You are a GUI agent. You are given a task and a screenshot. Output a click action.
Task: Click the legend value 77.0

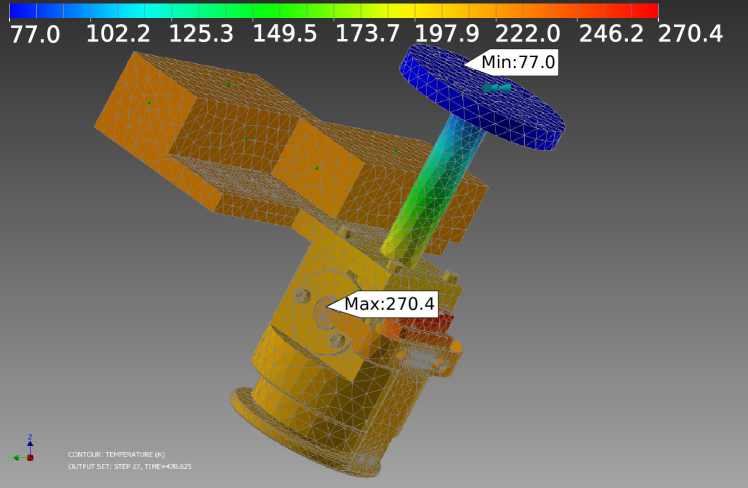[34, 34]
